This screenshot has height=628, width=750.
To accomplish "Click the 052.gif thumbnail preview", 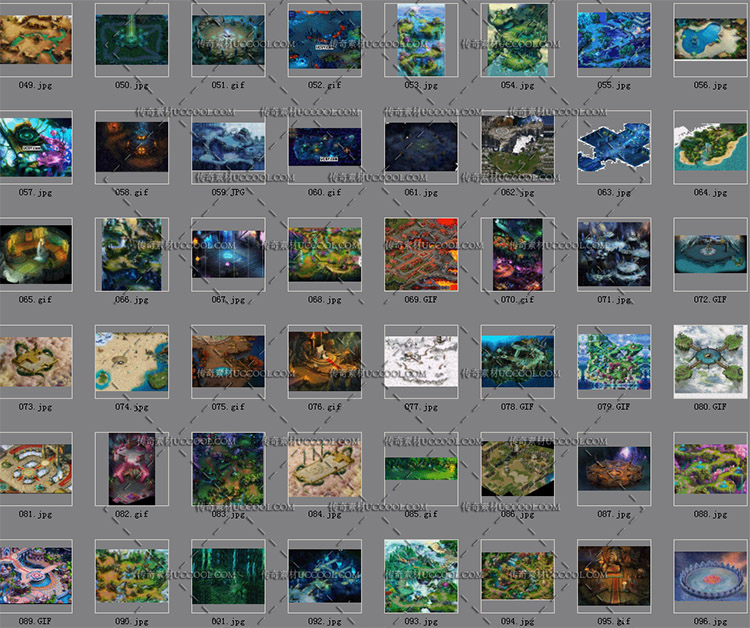I will [x=325, y=40].
